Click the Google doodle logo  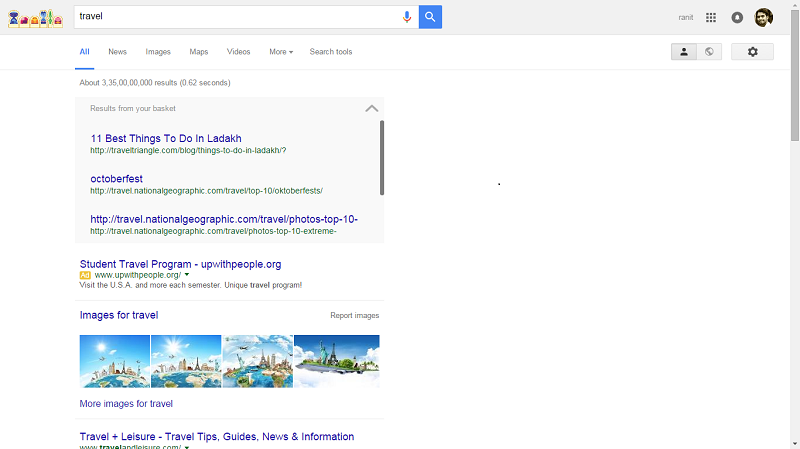[35, 18]
